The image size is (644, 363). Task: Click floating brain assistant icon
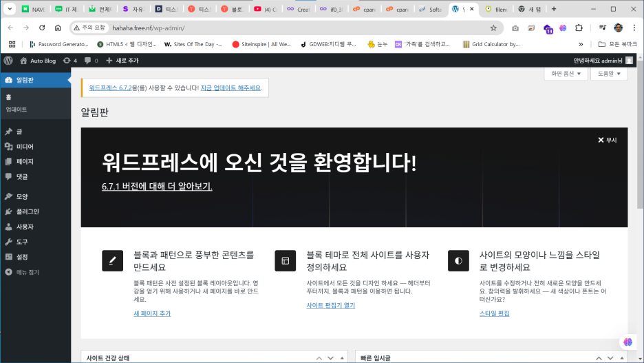[x=627, y=342]
